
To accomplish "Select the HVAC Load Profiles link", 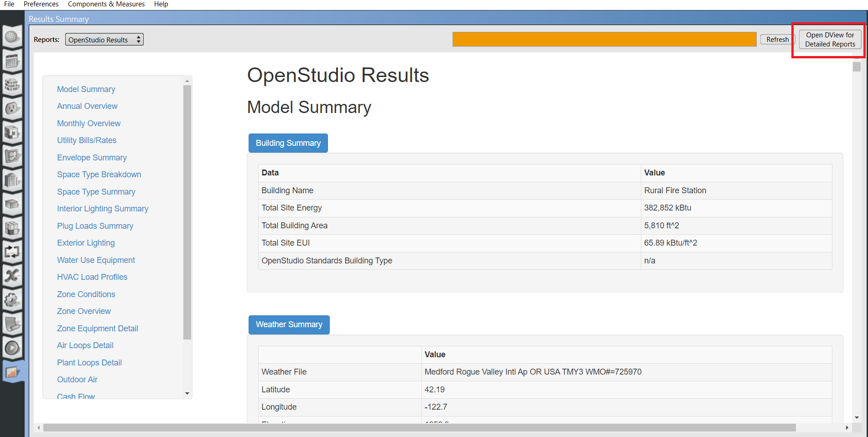I will [92, 277].
